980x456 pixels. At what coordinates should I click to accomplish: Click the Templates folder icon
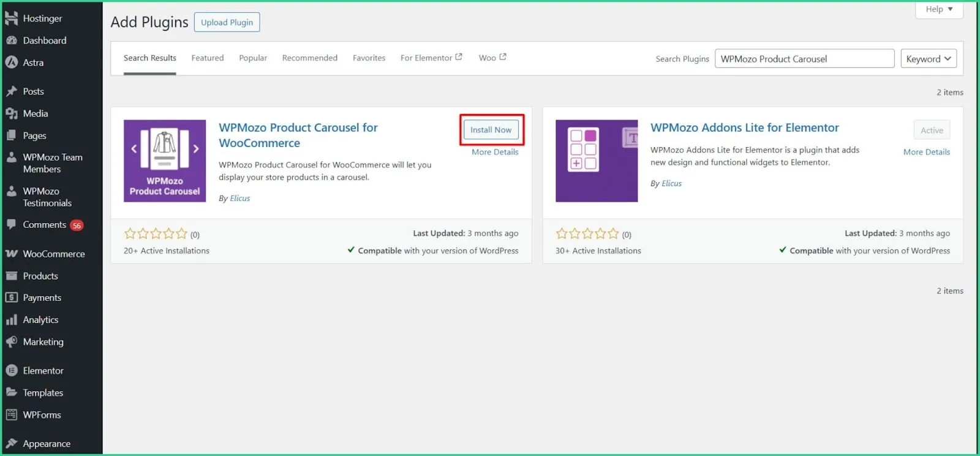[11, 392]
